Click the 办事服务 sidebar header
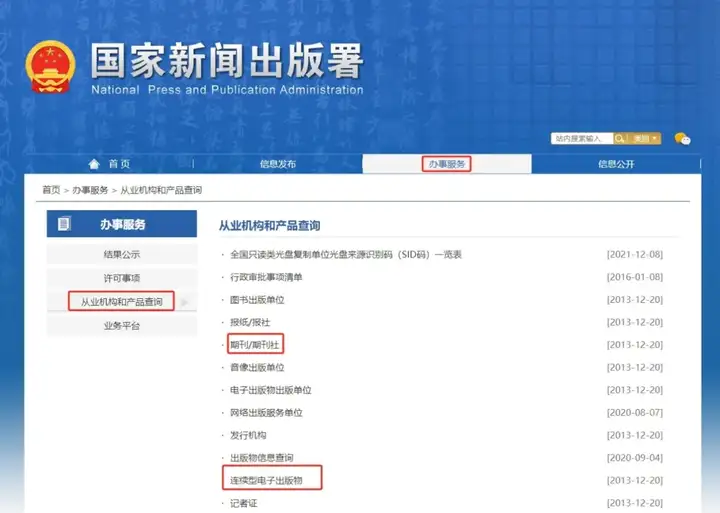Screen dimensions: 720x513 pos(122,224)
